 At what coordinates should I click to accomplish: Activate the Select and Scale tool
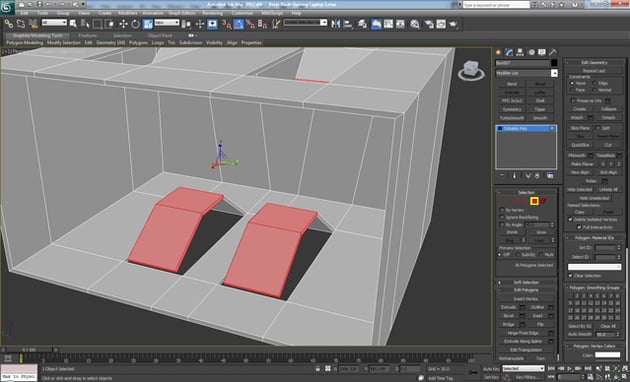148,24
